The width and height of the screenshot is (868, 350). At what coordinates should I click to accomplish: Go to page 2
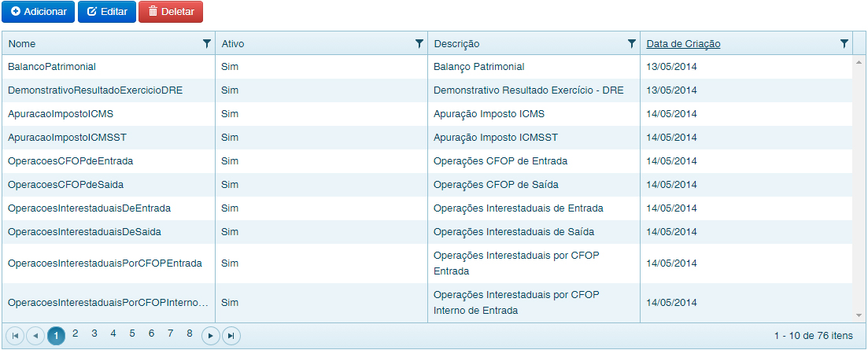76,333
